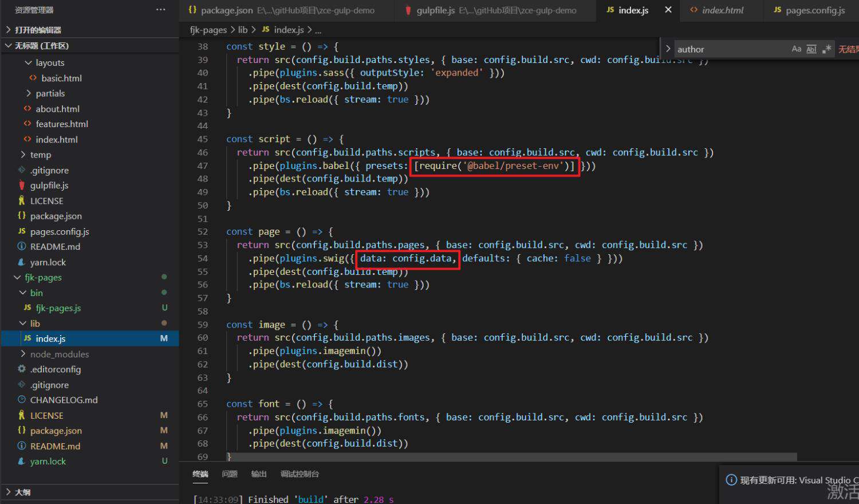Click 'const script' on line 45

[258, 139]
